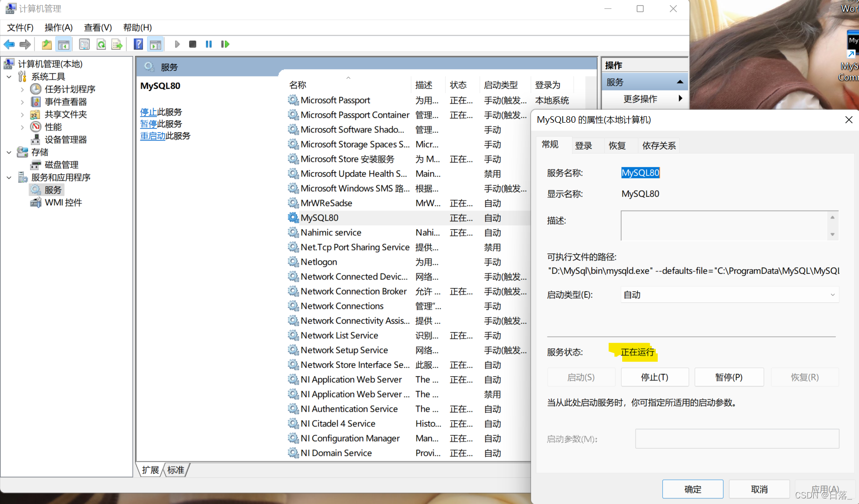Click 停止(T) button in dialog
This screenshot has height=504, width=859.
tap(654, 377)
